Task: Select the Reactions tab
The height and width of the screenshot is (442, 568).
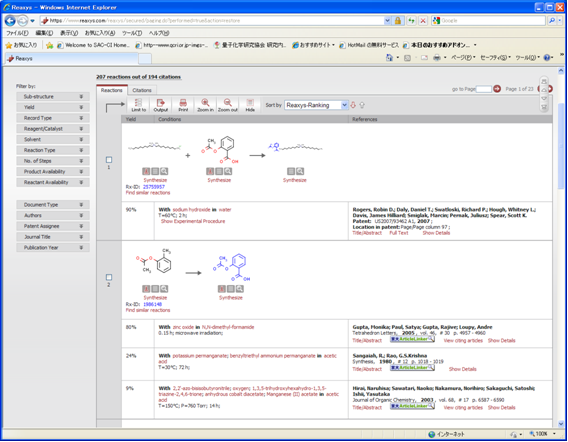Action: [112, 90]
